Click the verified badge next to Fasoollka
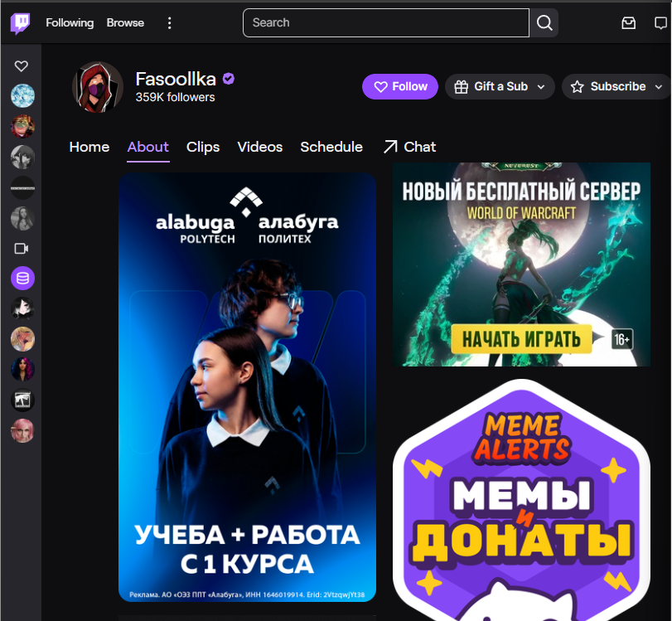 (x=228, y=78)
